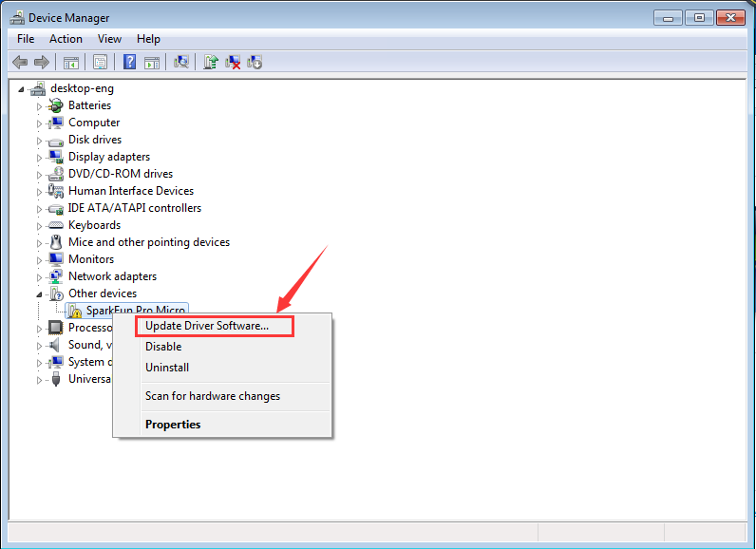This screenshot has height=549, width=756.
Task: Collapse the Other devices node
Action: coord(39,294)
